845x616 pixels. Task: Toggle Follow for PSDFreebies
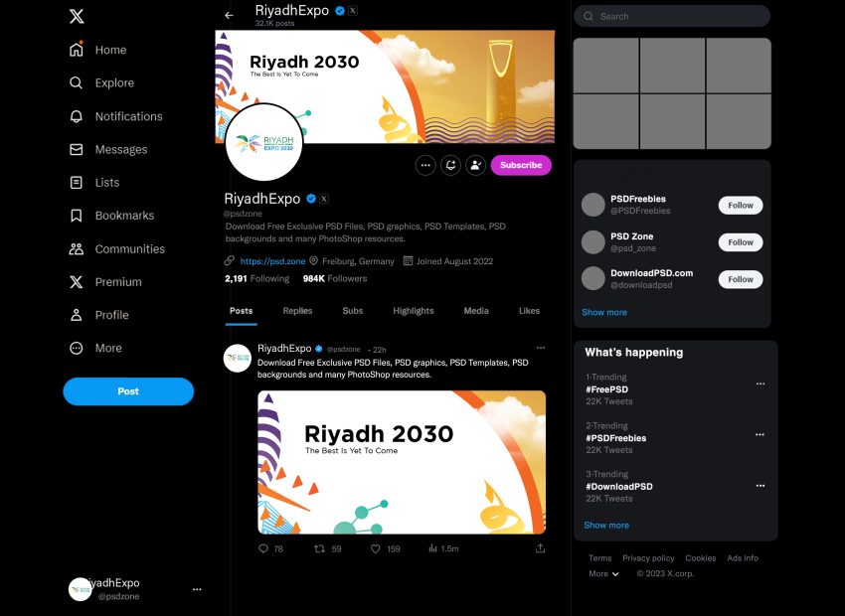click(x=741, y=205)
